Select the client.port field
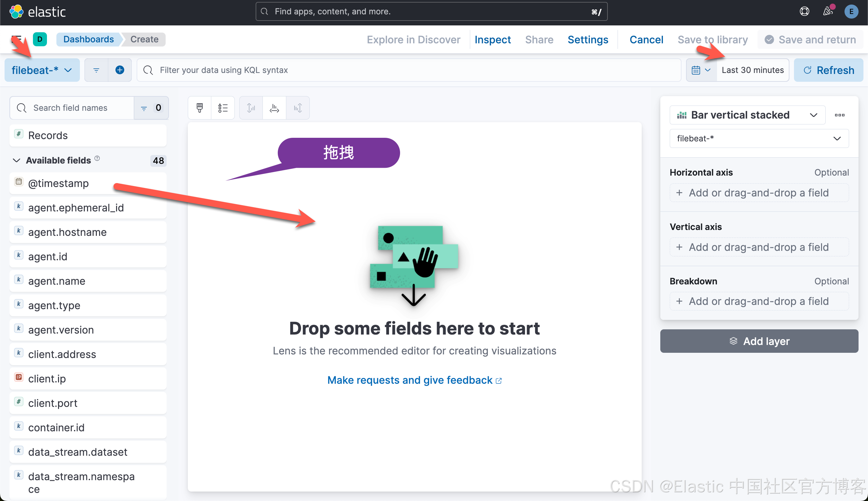This screenshot has height=501, width=868. tap(88, 403)
